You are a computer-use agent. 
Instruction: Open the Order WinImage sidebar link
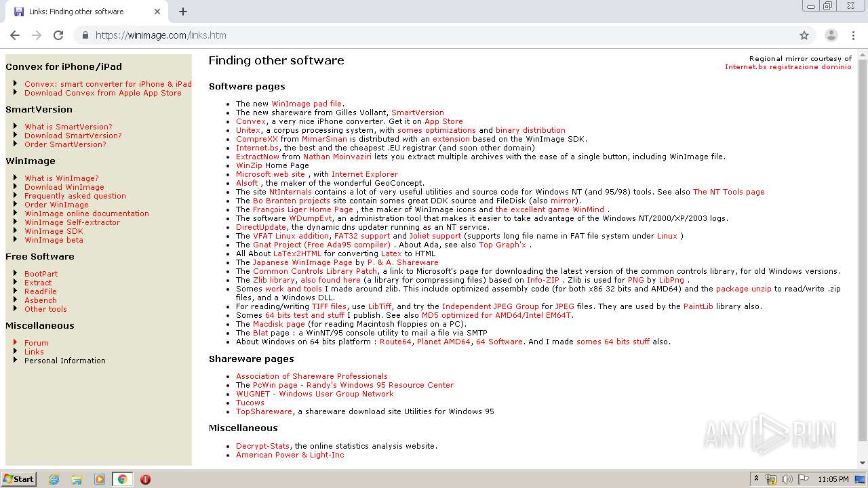point(56,205)
